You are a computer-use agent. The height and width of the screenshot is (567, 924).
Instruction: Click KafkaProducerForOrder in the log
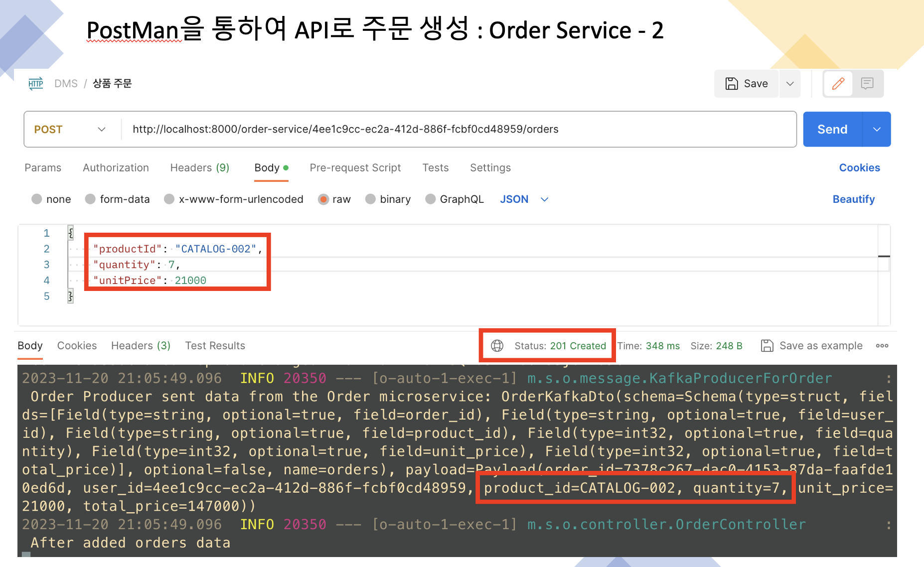(741, 379)
